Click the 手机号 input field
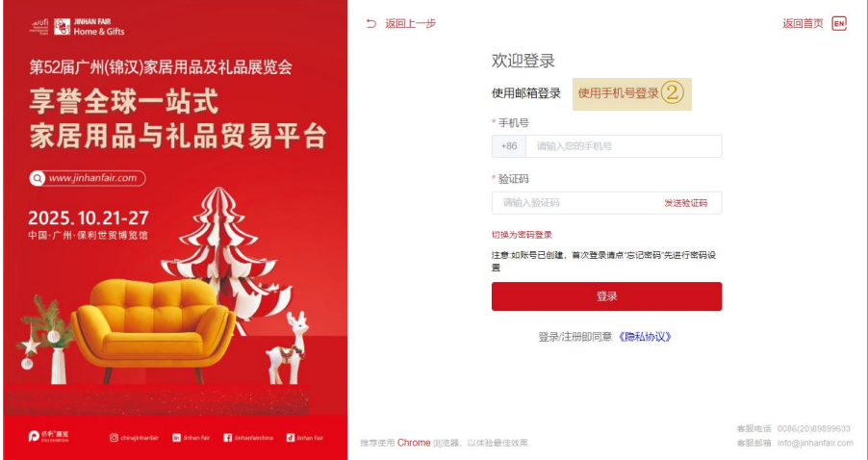This screenshot has height=460, width=868. [x=624, y=146]
